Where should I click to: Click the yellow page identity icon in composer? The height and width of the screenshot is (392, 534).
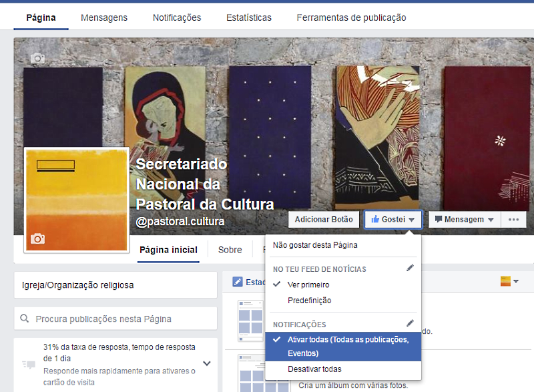tap(505, 281)
